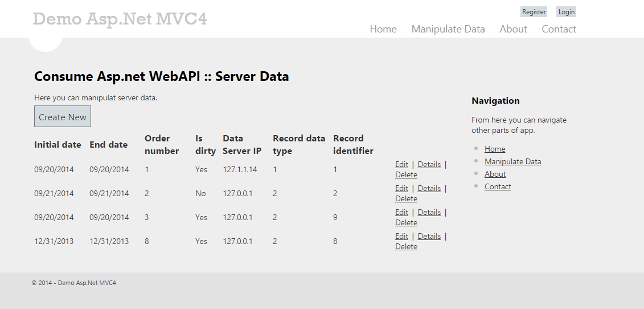The height and width of the screenshot is (309, 644).
Task: Click Home in the Navigation sidebar
Action: 494,149
